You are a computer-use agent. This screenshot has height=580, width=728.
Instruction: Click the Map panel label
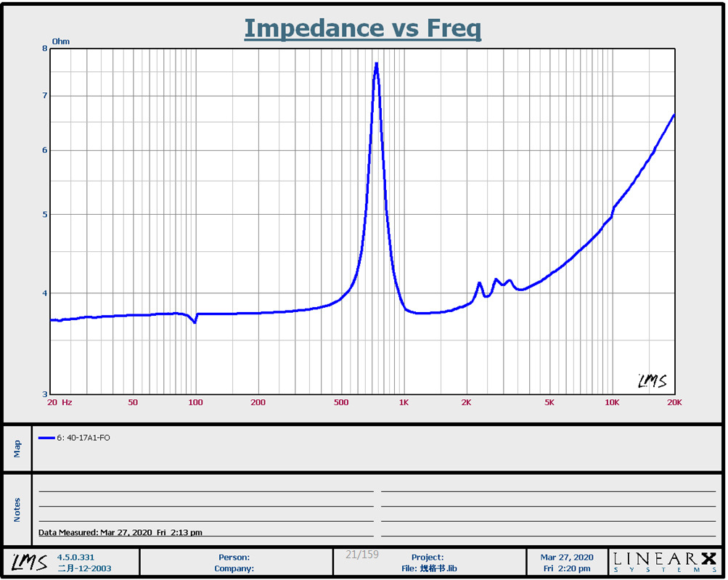click(x=17, y=449)
